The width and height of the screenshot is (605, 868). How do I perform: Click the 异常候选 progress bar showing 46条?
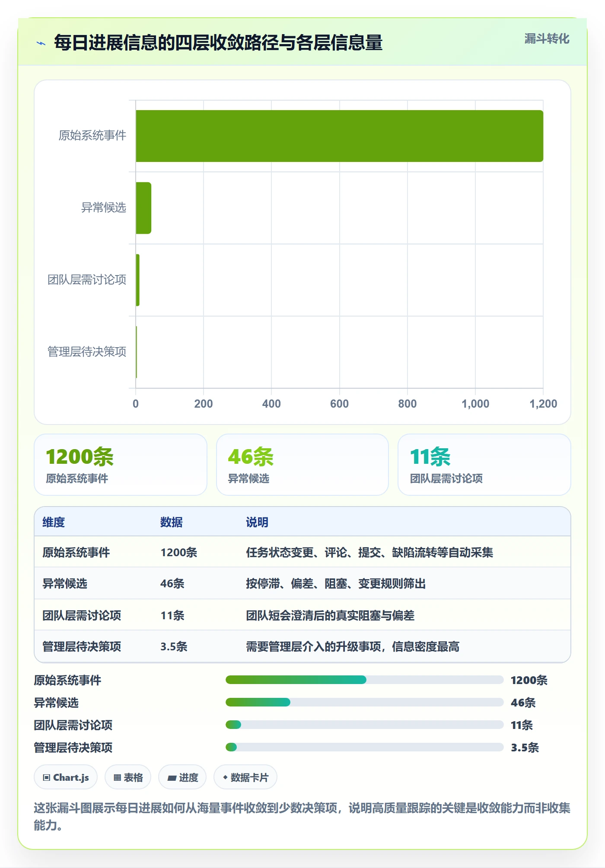tap(364, 702)
